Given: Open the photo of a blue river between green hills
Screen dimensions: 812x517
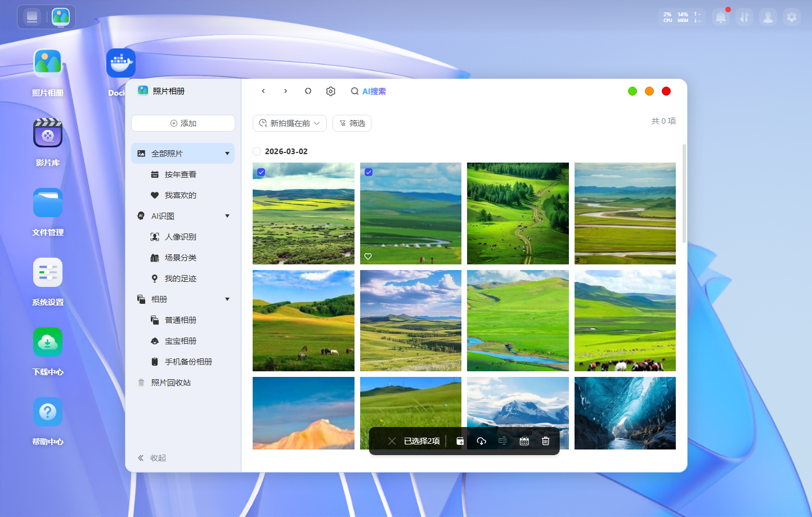Looking at the screenshot, I should 518,321.
